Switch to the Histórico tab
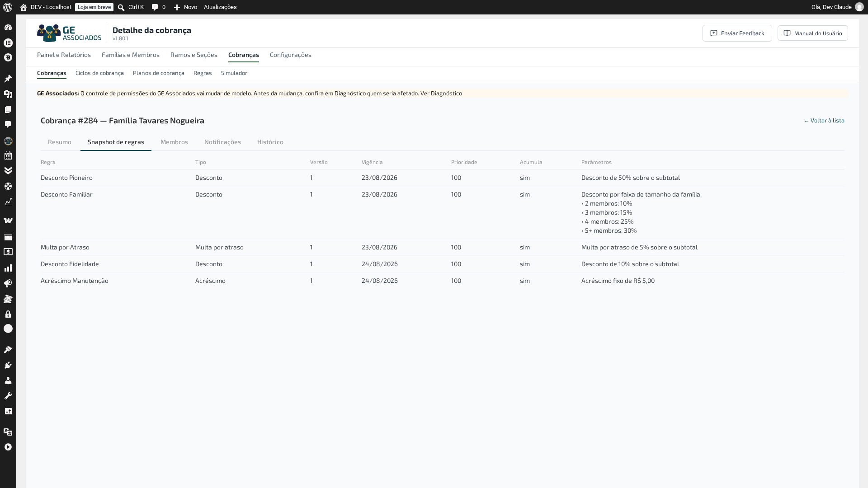868x488 pixels. 270,142
